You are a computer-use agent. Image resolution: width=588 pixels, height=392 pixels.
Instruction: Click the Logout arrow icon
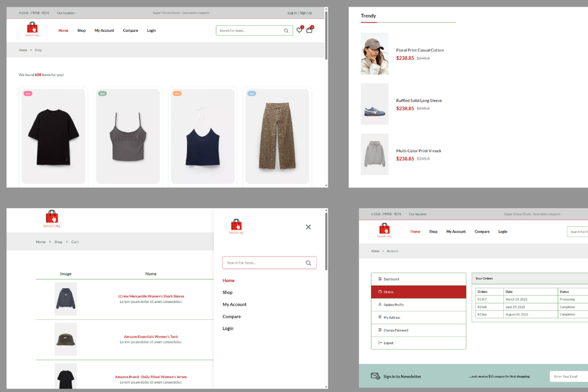[x=380, y=343]
